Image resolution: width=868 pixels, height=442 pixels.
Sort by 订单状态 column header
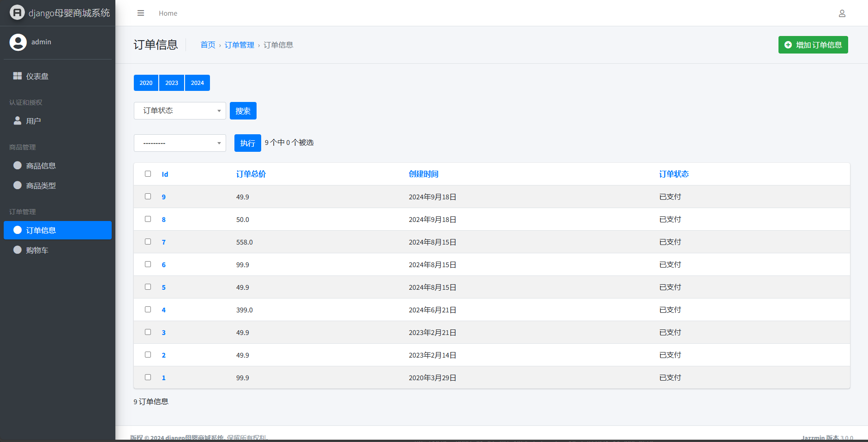tap(674, 174)
